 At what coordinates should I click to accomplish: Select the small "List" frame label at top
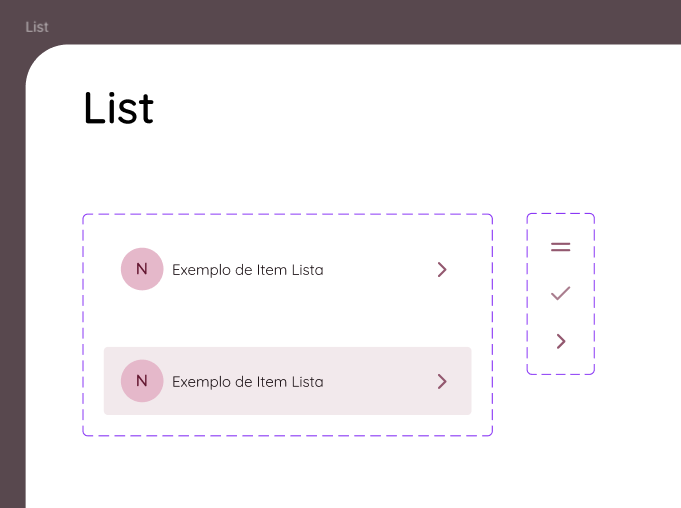37,27
